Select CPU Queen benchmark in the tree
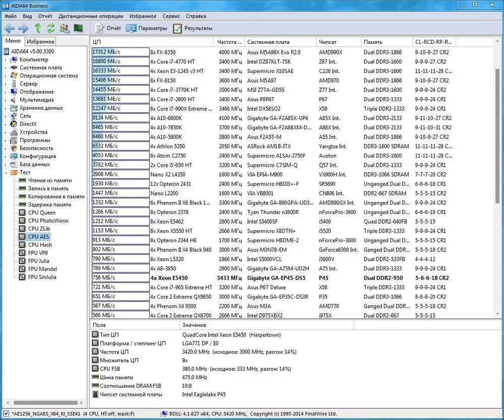Viewport: 504px width, 420px height. [41, 213]
